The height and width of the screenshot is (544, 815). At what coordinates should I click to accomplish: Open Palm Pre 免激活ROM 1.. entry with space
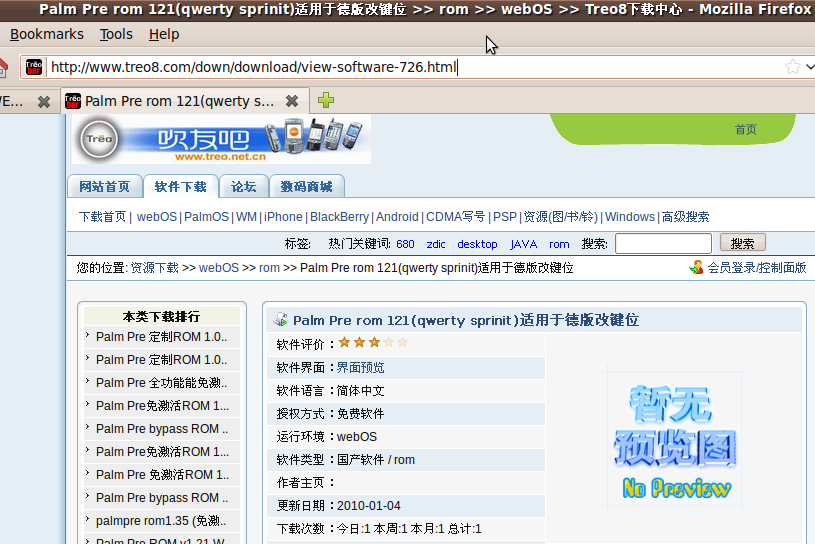coord(162,475)
